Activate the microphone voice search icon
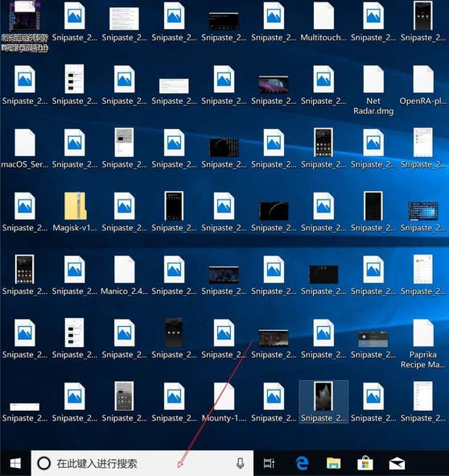This screenshot has height=476, width=449. coord(241,463)
